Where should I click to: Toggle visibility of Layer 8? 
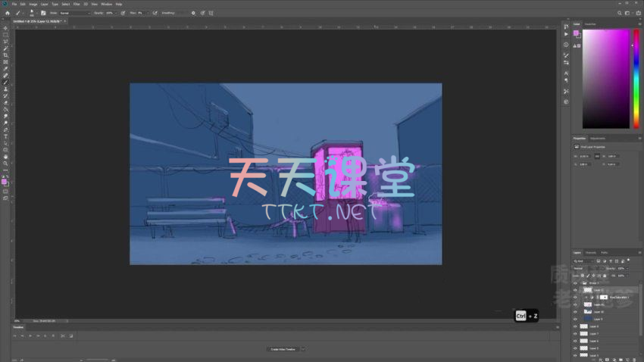[575, 326]
